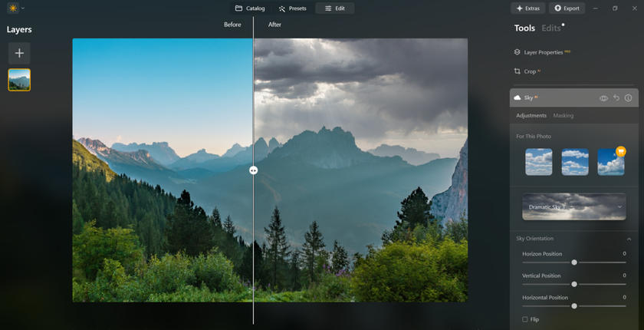The width and height of the screenshot is (644, 330).
Task: Click the Vertical Position slider handle
Action: pos(574,284)
